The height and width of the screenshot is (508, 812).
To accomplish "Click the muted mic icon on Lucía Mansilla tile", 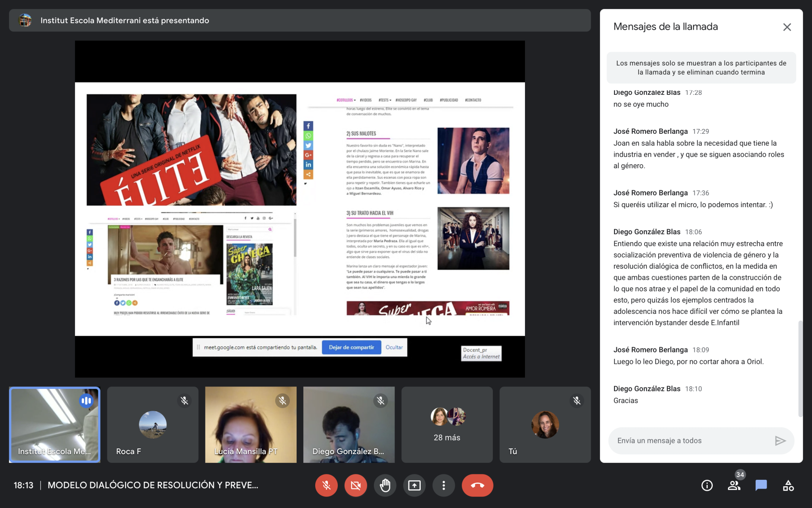I will tap(282, 401).
